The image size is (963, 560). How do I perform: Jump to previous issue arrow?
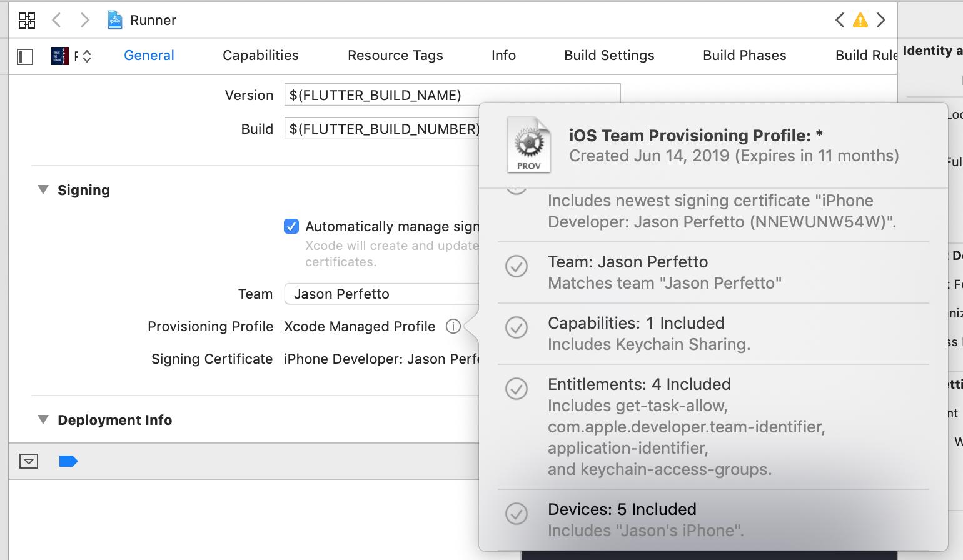click(839, 20)
